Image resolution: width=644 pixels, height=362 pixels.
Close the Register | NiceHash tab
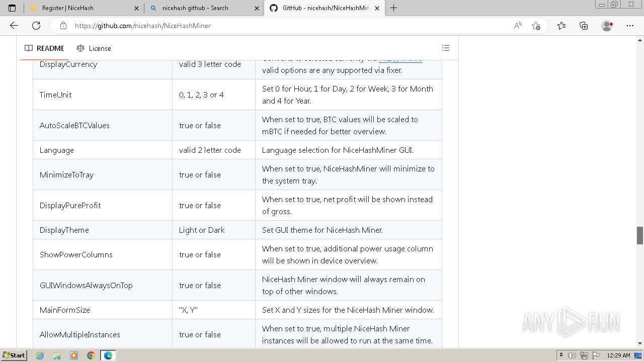[x=136, y=8]
